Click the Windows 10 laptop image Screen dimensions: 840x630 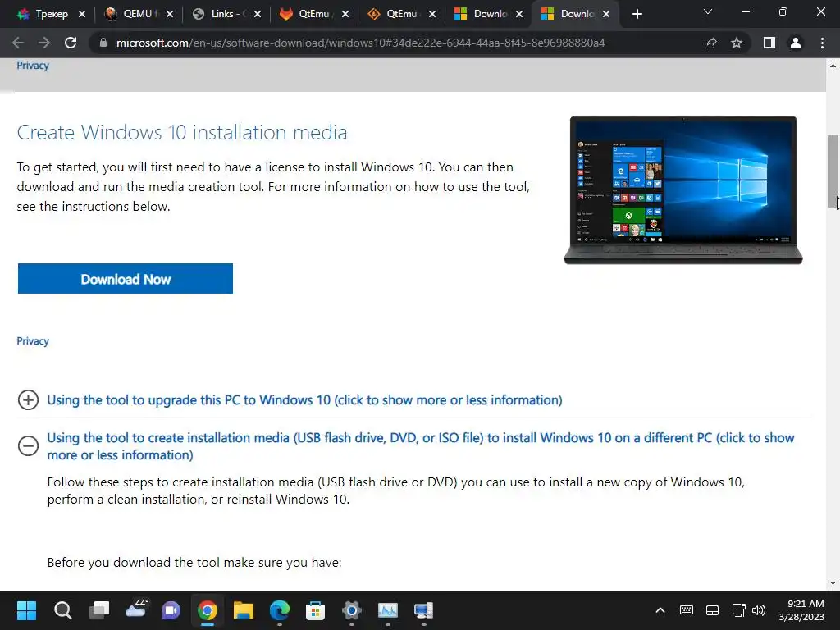tap(683, 190)
